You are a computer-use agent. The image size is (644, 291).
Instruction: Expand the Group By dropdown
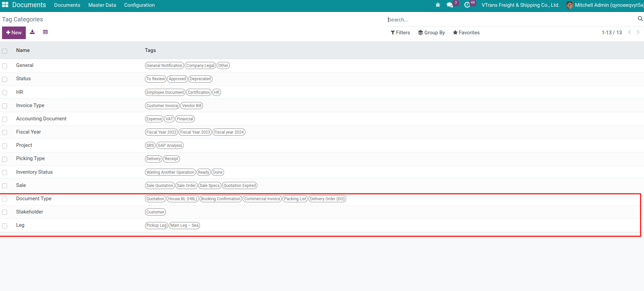(431, 33)
